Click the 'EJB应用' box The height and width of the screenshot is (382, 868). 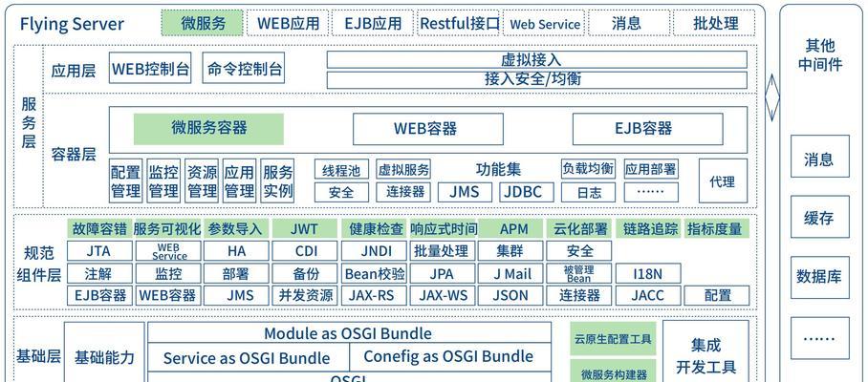(373, 23)
